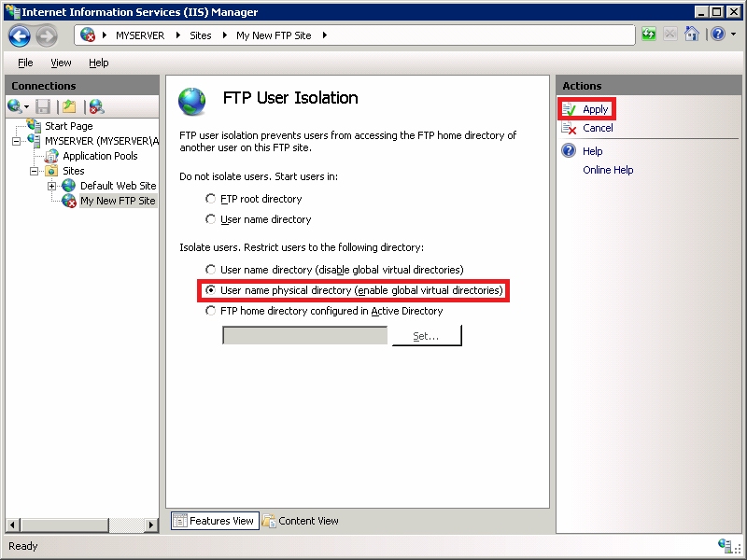
Task: Select User name physical directory option
Action: coord(210,289)
